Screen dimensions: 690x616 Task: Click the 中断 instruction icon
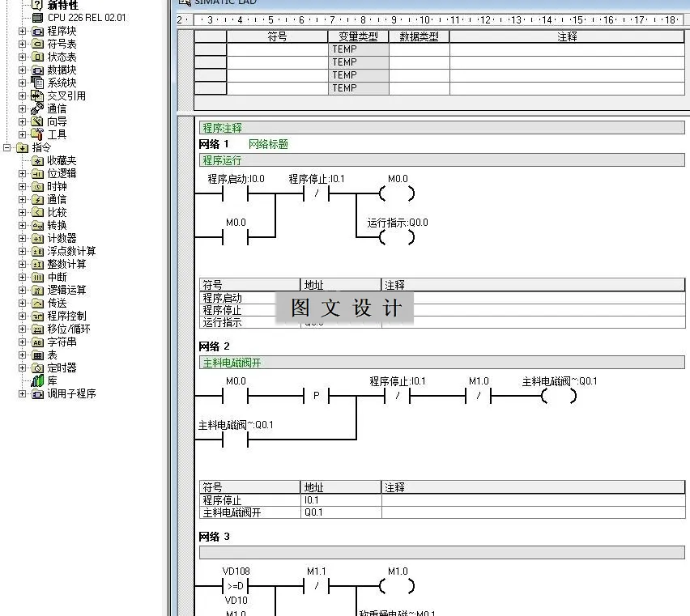pos(37,277)
